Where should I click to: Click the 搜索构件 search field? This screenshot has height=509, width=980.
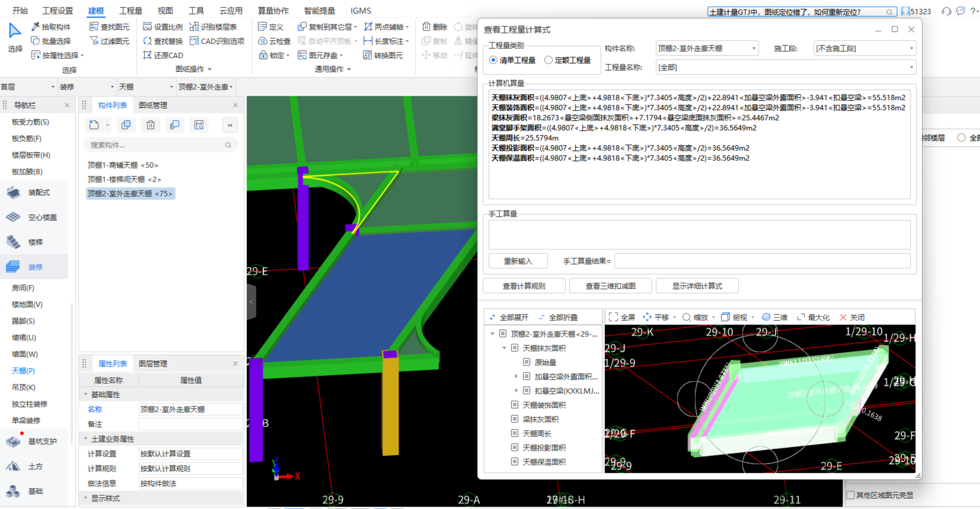click(x=161, y=145)
